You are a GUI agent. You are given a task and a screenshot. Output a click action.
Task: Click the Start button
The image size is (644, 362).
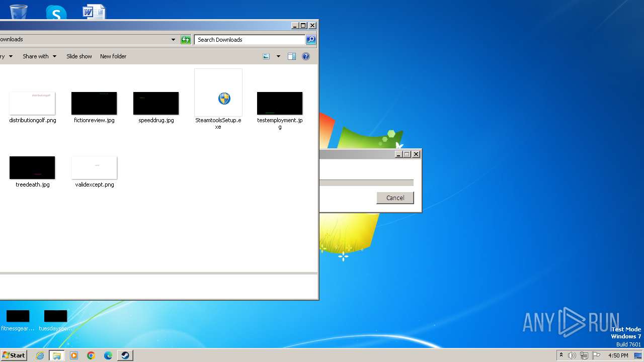click(14, 355)
